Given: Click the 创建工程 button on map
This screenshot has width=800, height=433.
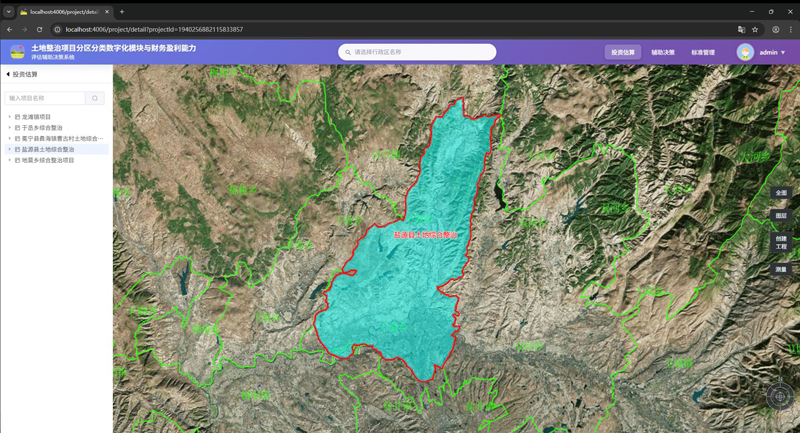Looking at the screenshot, I should coord(781,243).
